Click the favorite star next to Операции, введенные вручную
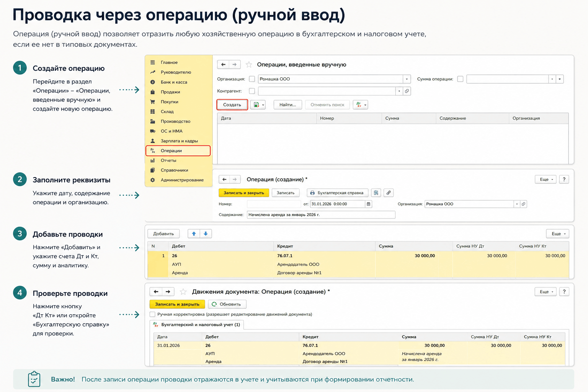Image resolution: width=588 pixels, height=392 pixels. [x=249, y=65]
